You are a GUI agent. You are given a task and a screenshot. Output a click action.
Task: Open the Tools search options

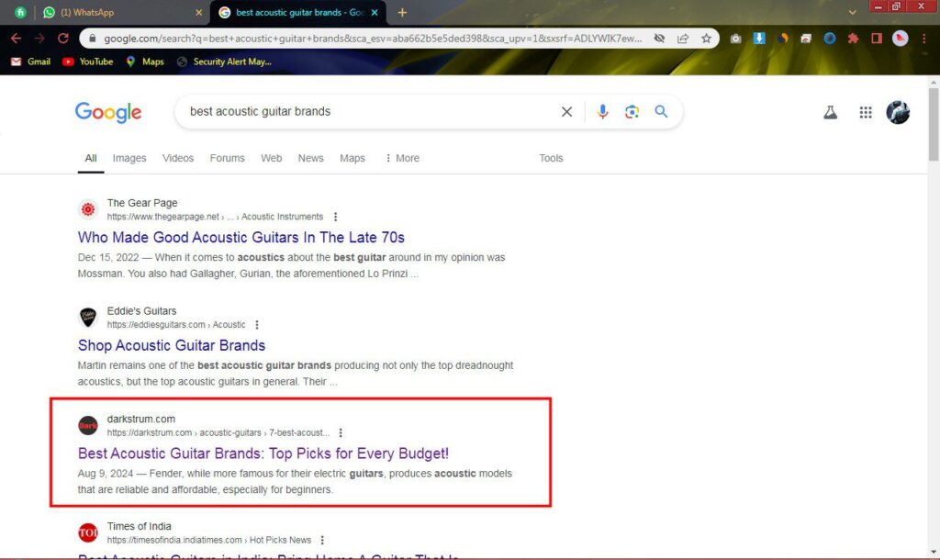(x=551, y=158)
